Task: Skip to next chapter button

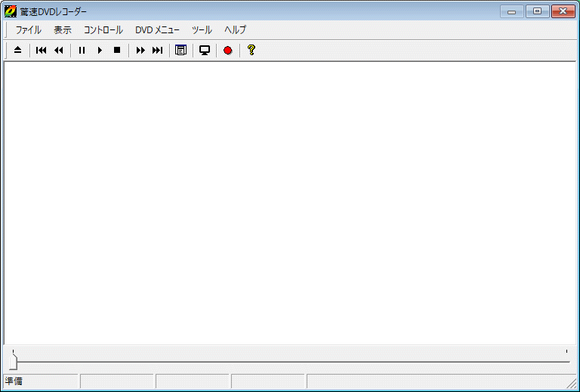Action: click(157, 51)
